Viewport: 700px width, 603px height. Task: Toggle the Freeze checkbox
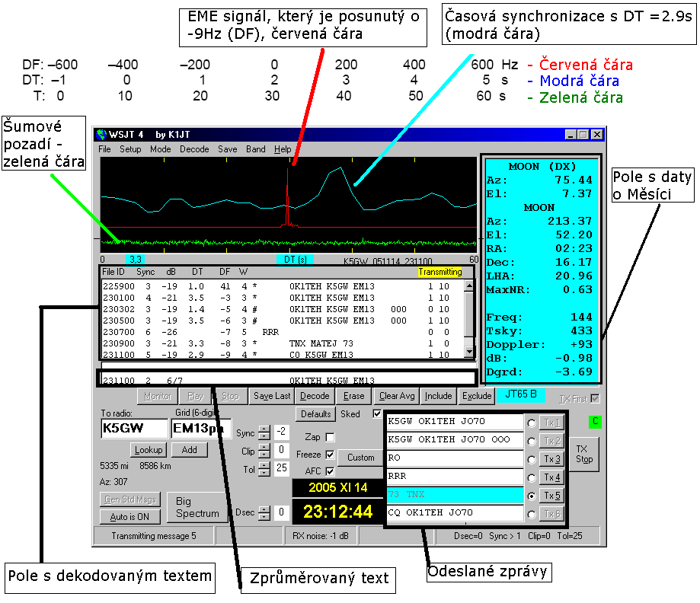[x=330, y=455]
